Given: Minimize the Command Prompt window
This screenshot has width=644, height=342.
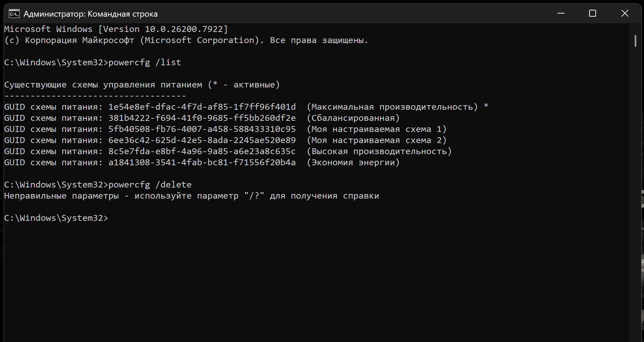Looking at the screenshot, I should click(x=561, y=14).
